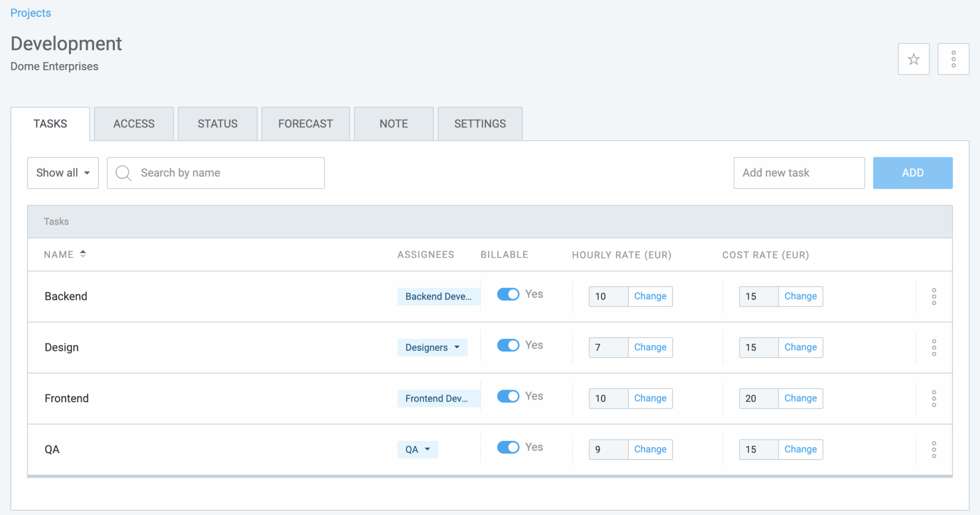
Task: Focus the Add new task field
Action: (x=799, y=173)
